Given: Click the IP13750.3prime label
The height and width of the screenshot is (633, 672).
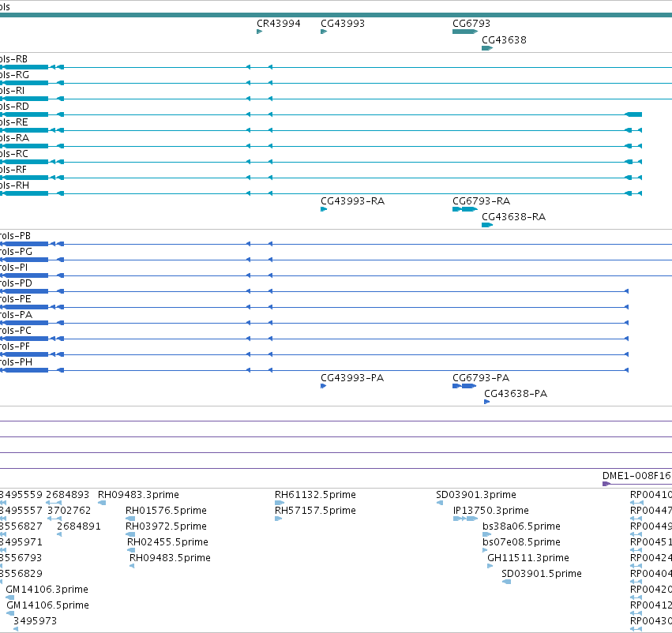Looking at the screenshot, I should [491, 511].
